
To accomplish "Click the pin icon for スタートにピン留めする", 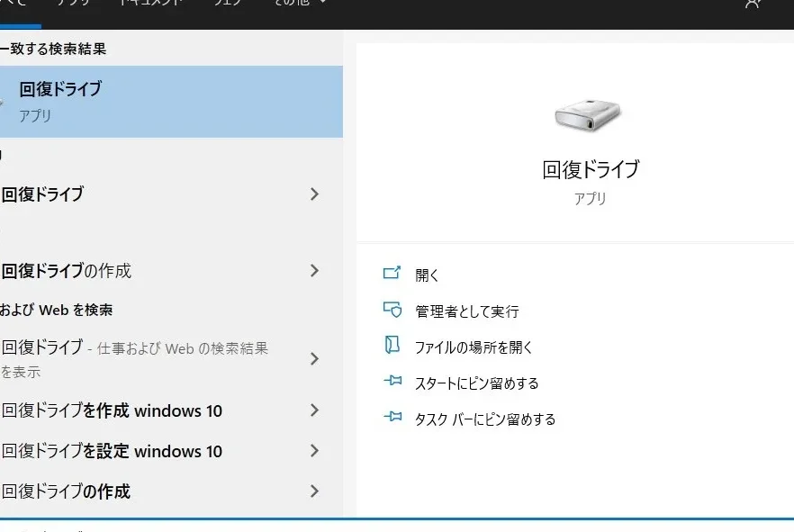I will click(x=392, y=382).
